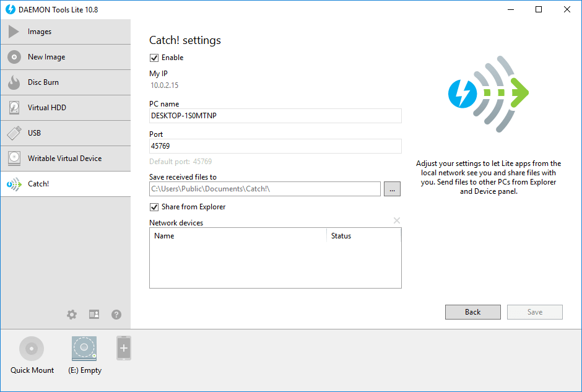
Task: Open the USB section
Action: [66, 133]
